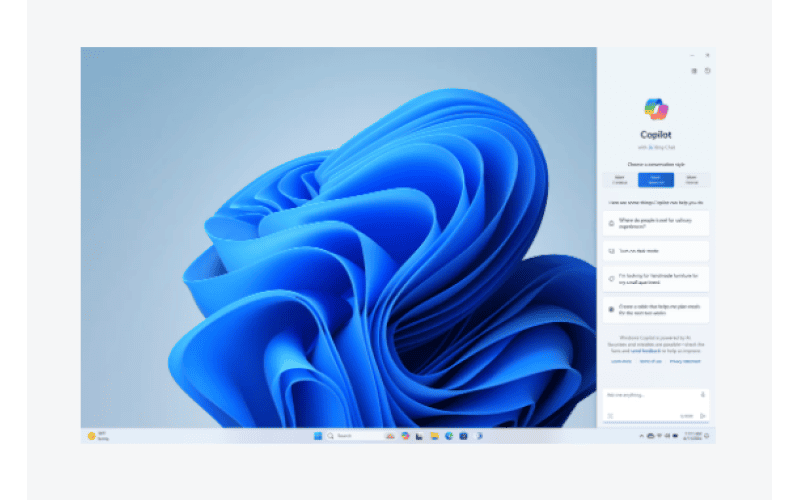Viewport: 800px width, 500px height.
Task: Select the More Precise conversation style
Action: 692,180
